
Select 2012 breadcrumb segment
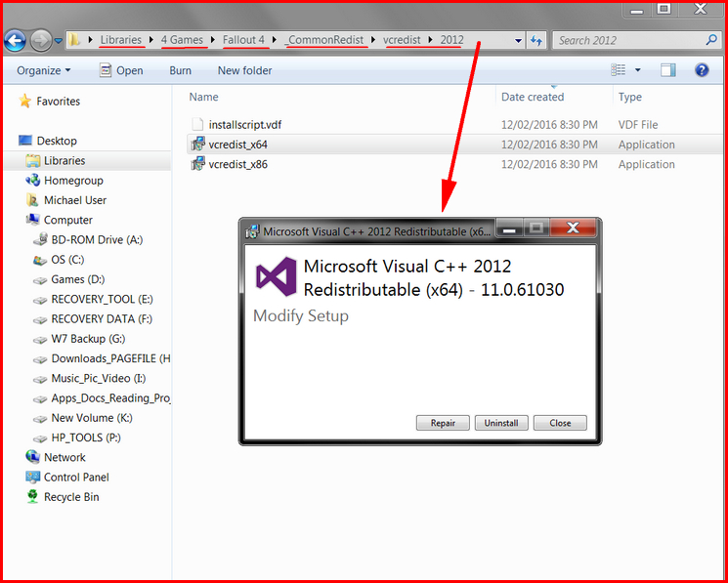pyautogui.click(x=451, y=40)
